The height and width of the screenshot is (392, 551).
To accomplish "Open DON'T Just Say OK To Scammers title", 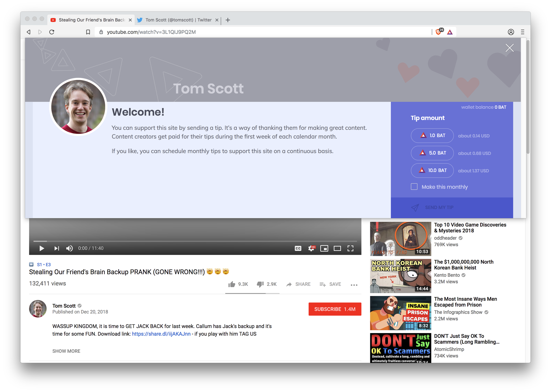I will pos(467,339).
